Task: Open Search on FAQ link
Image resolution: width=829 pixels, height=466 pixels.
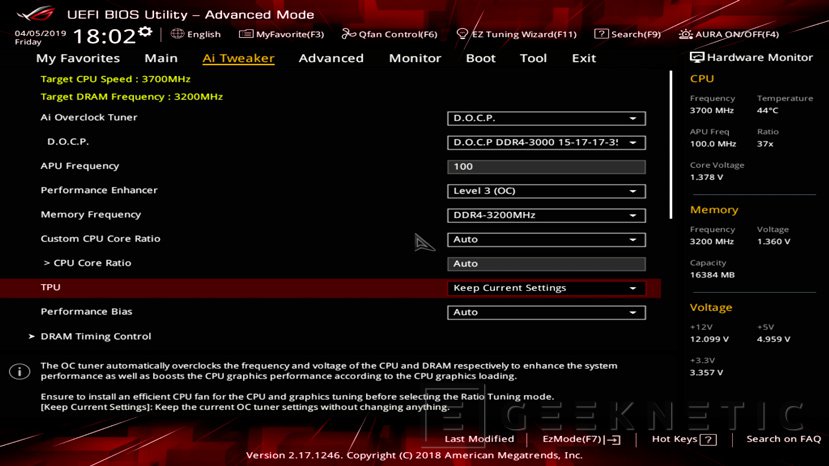Action: pos(783,439)
